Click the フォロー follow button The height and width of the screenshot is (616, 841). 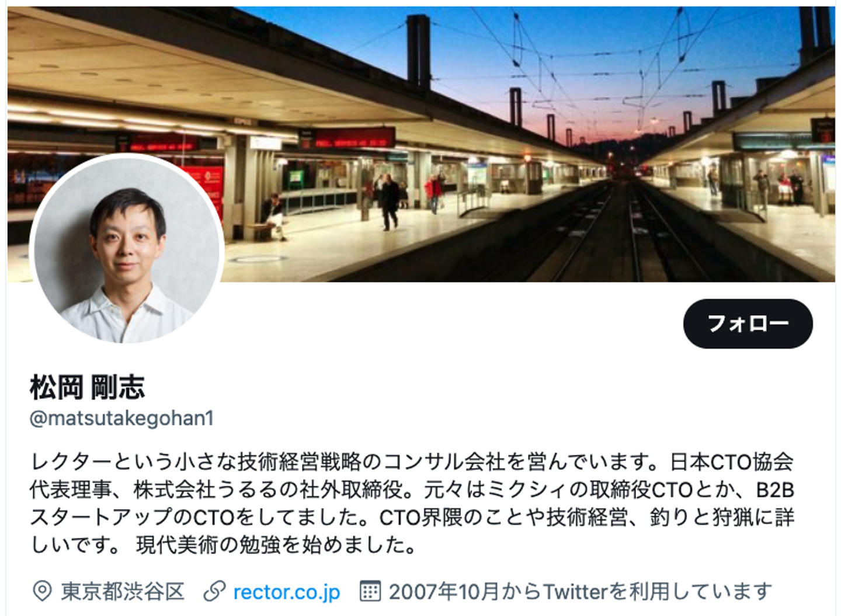pos(748,323)
